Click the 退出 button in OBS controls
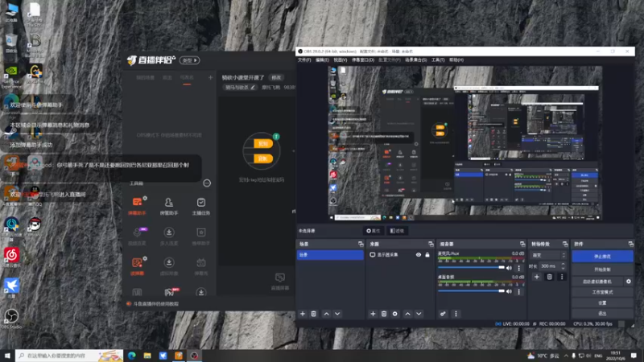The height and width of the screenshot is (362, 644). pyautogui.click(x=602, y=314)
